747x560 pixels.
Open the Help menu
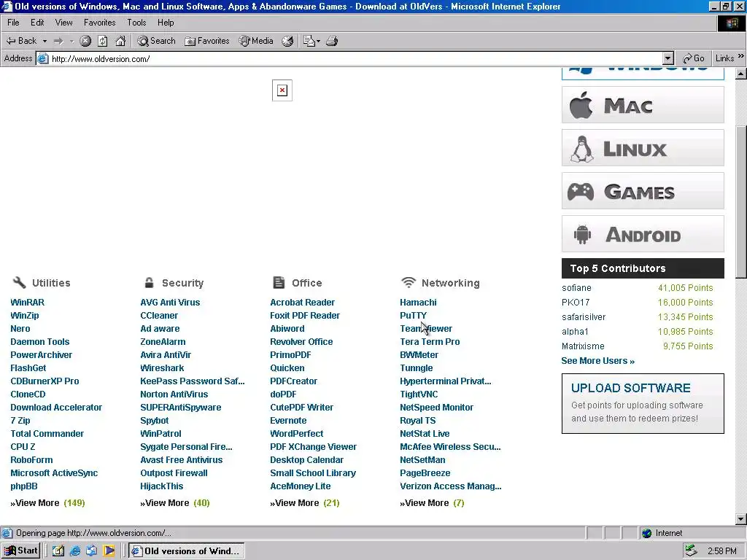(166, 23)
